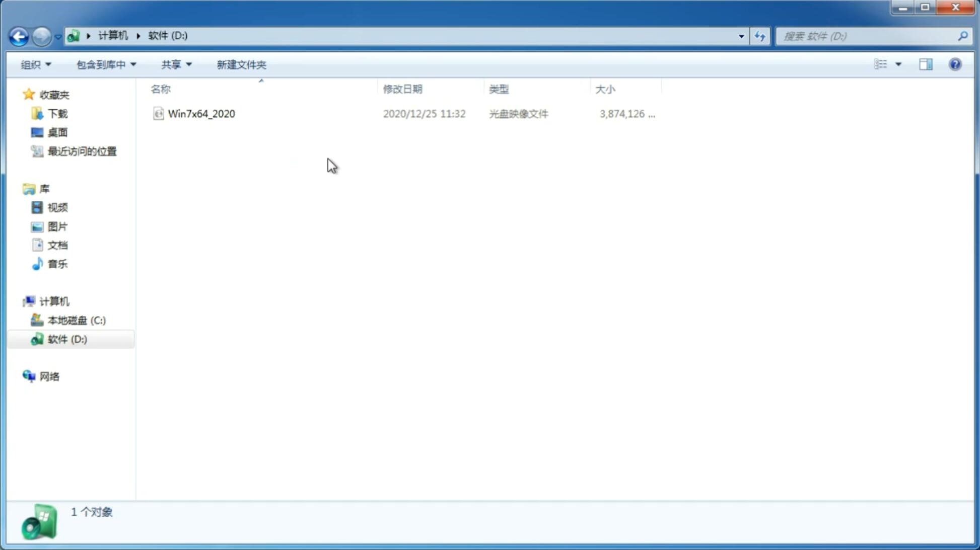Open the Win7x64_2020 disc image file
The height and width of the screenshot is (550, 980).
click(x=201, y=114)
